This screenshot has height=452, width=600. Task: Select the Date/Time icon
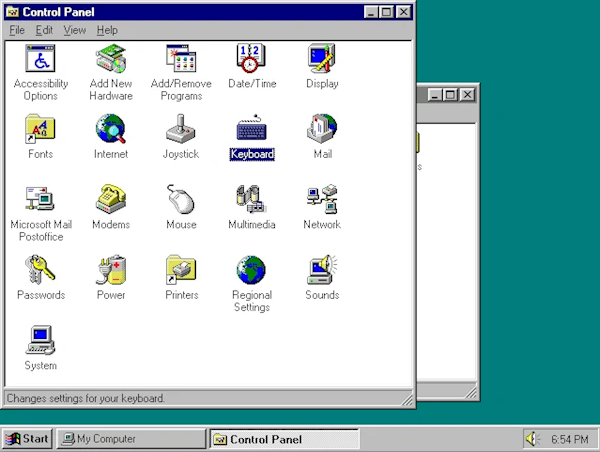click(x=251, y=58)
